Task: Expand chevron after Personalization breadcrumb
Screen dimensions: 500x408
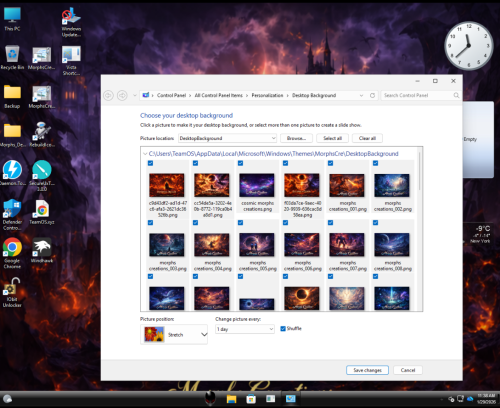Action: point(288,96)
